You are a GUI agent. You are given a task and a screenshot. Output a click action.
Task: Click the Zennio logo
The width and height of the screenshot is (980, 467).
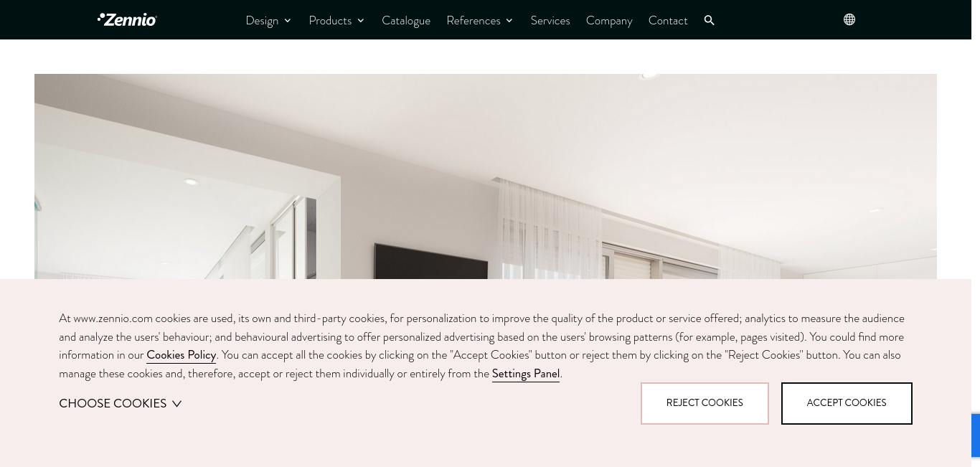tap(127, 19)
